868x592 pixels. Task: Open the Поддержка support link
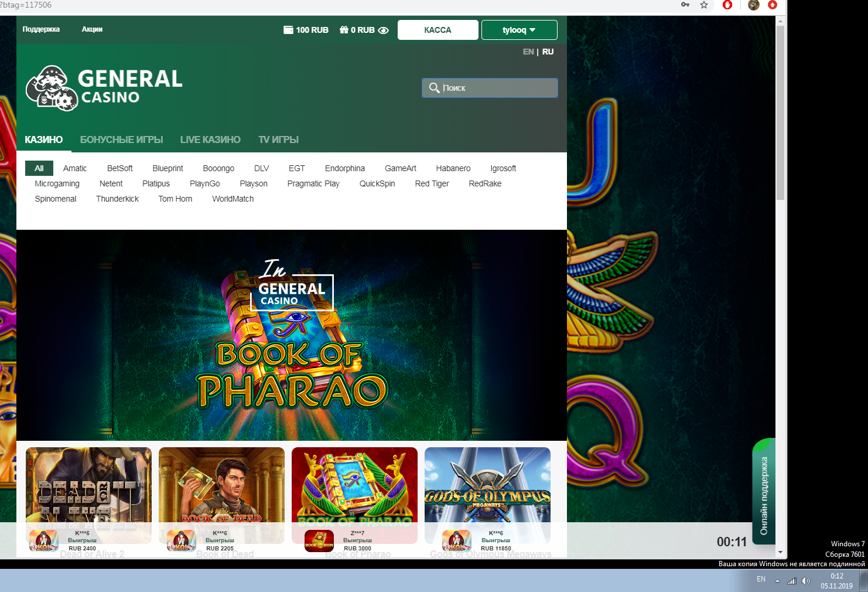(41, 29)
